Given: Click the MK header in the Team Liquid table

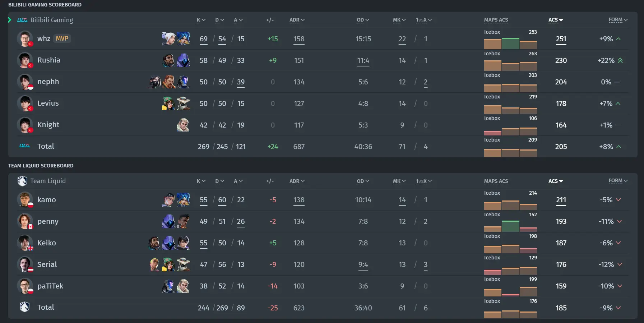Looking at the screenshot, I should point(399,181).
